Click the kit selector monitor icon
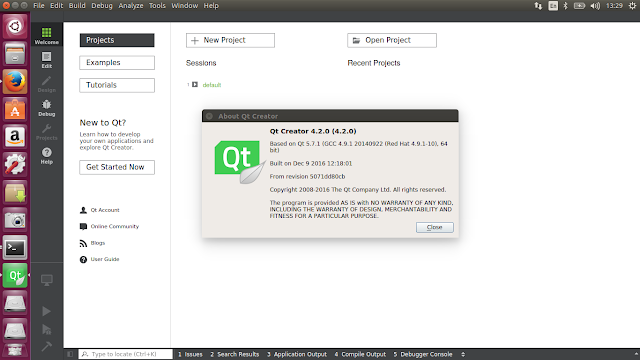Screen dimensions: 640x360 point(47,280)
